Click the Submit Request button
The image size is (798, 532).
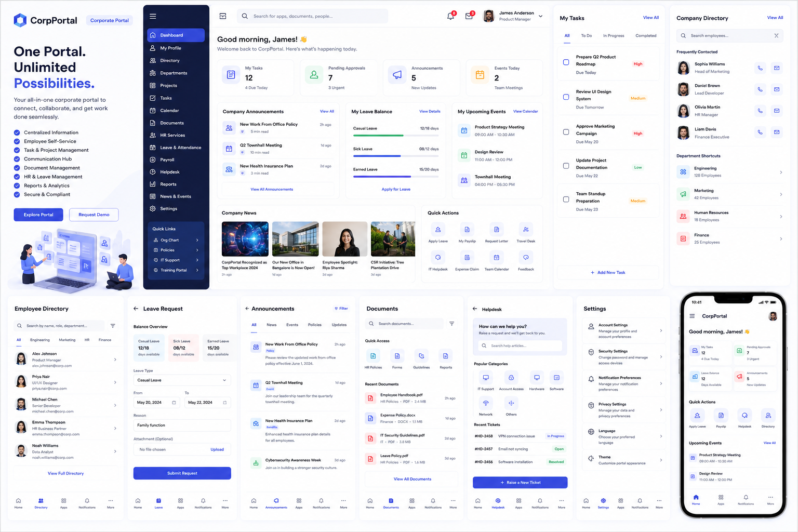[x=182, y=473]
